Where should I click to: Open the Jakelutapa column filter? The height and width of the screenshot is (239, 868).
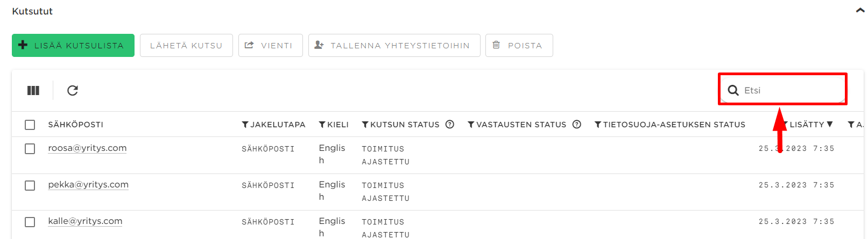[245, 125]
